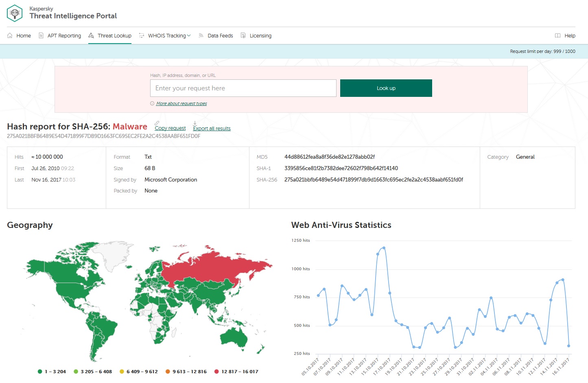Go to the Data Feeds menu item

tap(220, 36)
